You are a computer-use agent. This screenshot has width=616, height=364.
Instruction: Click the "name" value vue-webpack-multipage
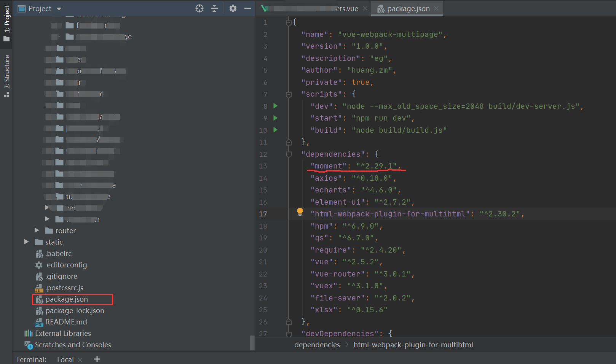[x=390, y=34]
